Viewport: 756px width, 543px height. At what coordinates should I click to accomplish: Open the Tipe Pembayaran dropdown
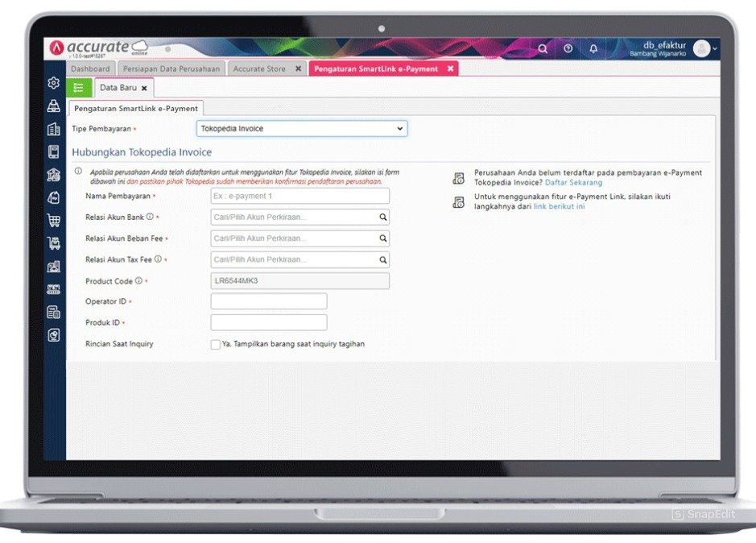click(302, 129)
